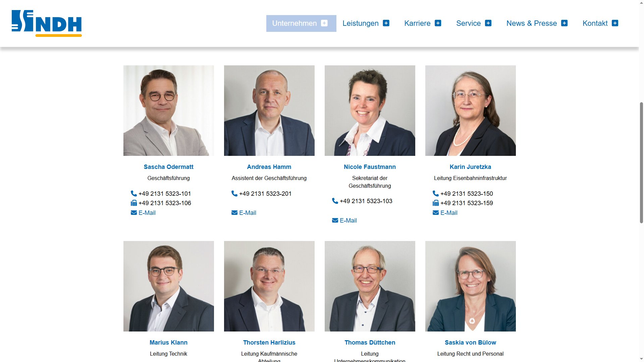Viewport: 644px width, 362px height.
Task: Expand the Leistungen submenu plus icon
Action: click(386, 23)
